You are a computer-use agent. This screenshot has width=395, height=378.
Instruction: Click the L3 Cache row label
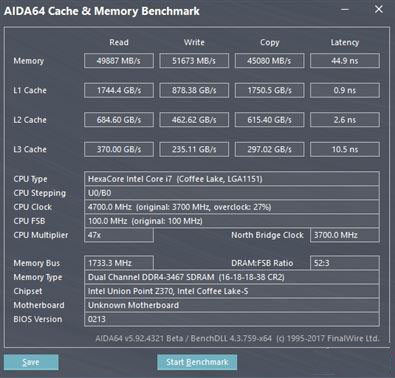coord(30,149)
